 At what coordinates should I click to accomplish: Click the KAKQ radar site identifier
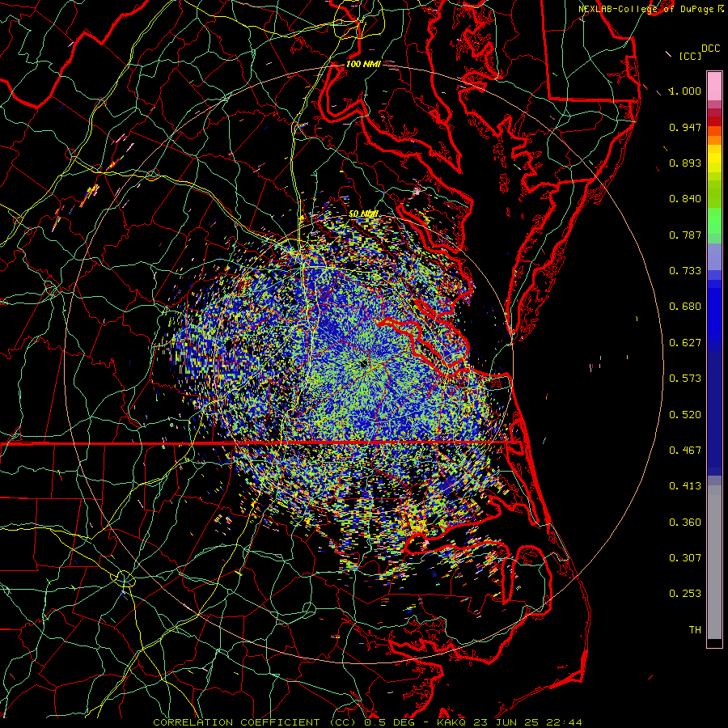tap(453, 722)
